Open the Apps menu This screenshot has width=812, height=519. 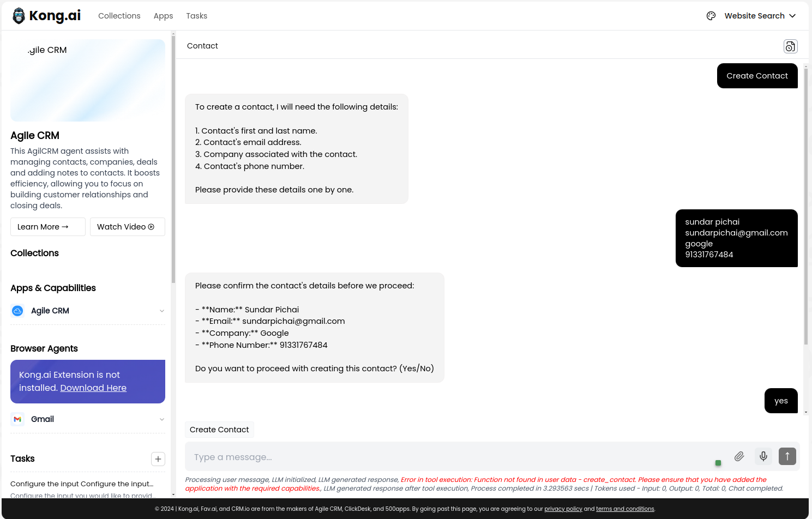pyautogui.click(x=163, y=16)
